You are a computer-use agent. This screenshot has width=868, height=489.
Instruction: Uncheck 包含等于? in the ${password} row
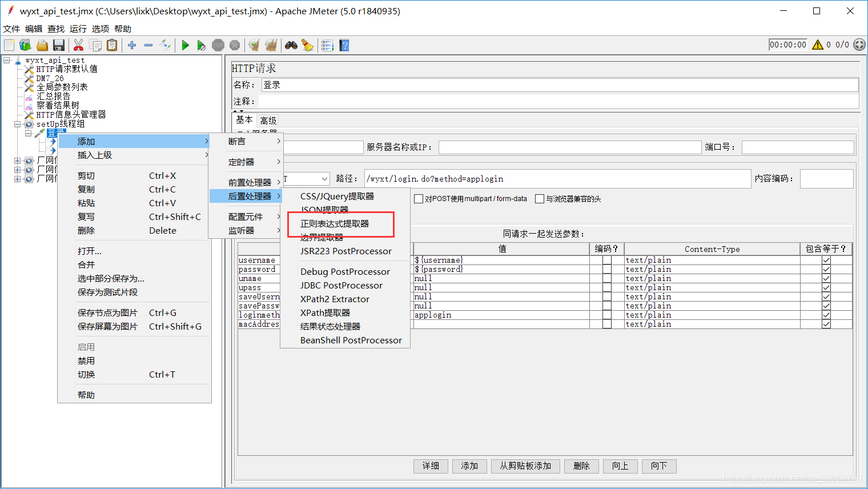pos(826,269)
